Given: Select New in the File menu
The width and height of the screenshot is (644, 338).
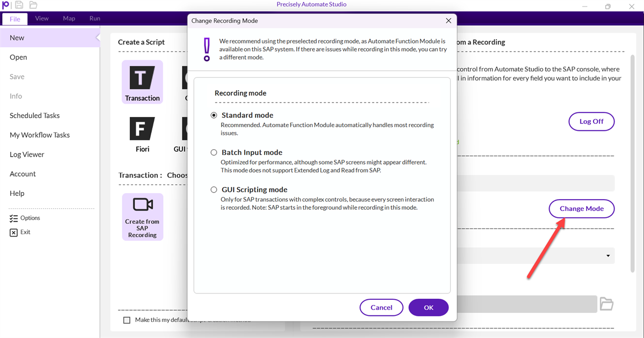Looking at the screenshot, I should pyautogui.click(x=49, y=38).
